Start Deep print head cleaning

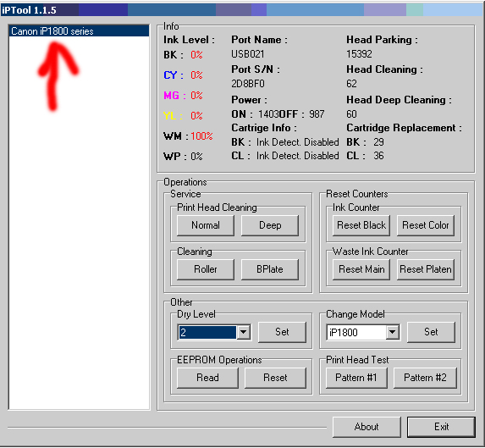270,225
